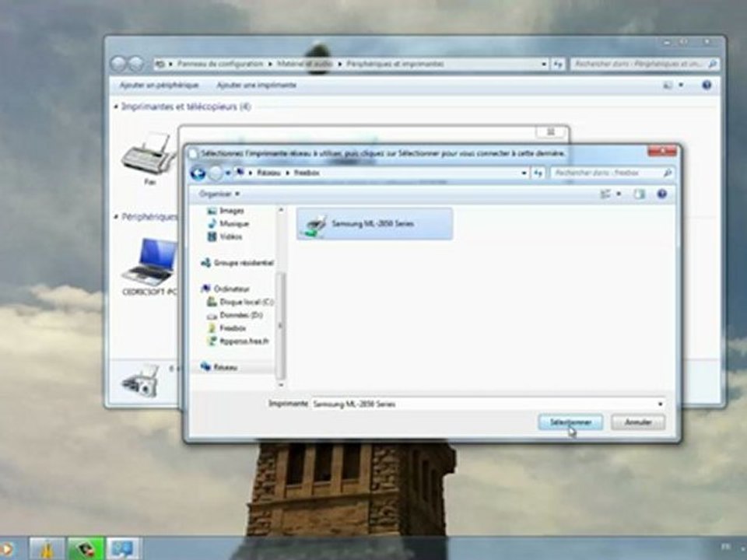The width and height of the screenshot is (747, 560).
Task: Click the magnifier icon in the freebox search box
Action: tap(668, 173)
